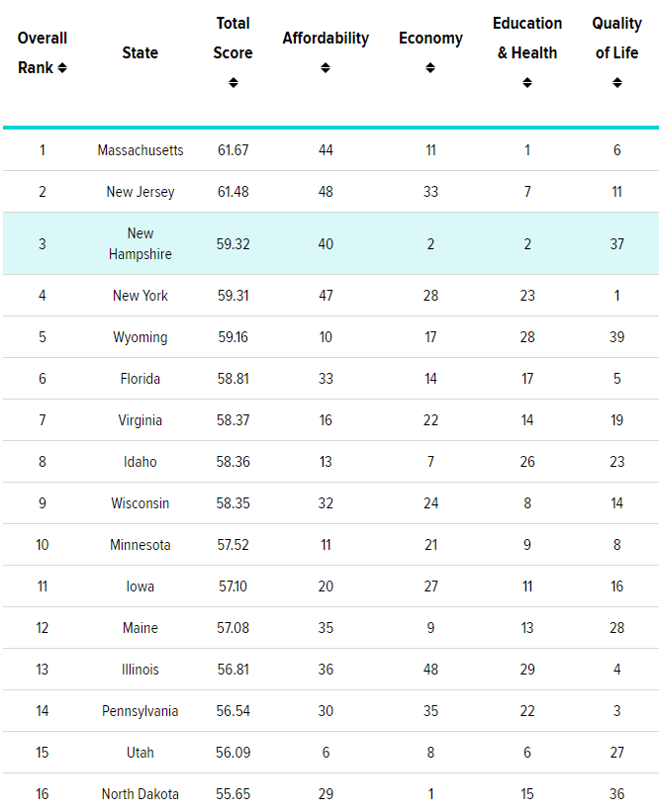The width and height of the screenshot is (659, 812).
Task: Select the Utah row's state name
Action: [141, 753]
